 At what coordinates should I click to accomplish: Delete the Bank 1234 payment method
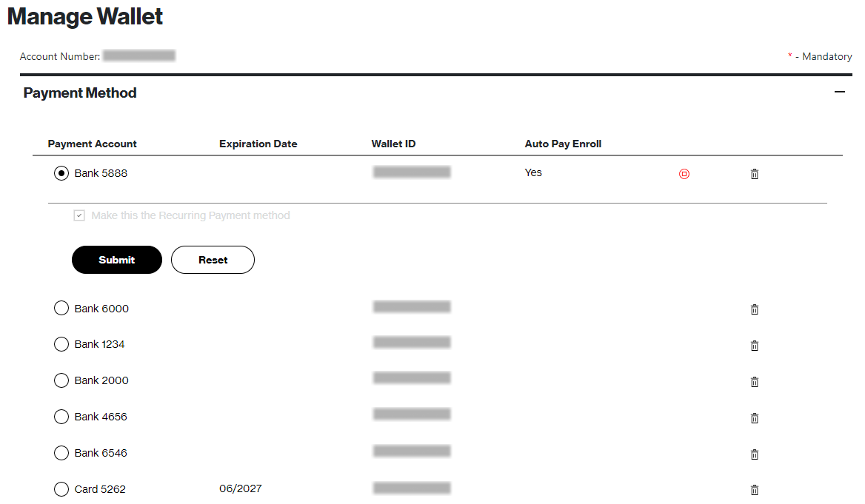(x=755, y=345)
